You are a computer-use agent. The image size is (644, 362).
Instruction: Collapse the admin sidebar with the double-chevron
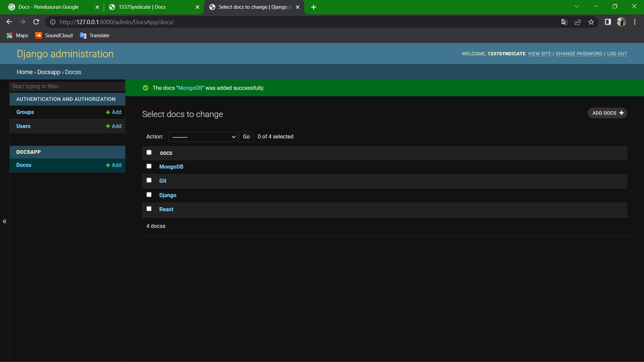coord(5,221)
